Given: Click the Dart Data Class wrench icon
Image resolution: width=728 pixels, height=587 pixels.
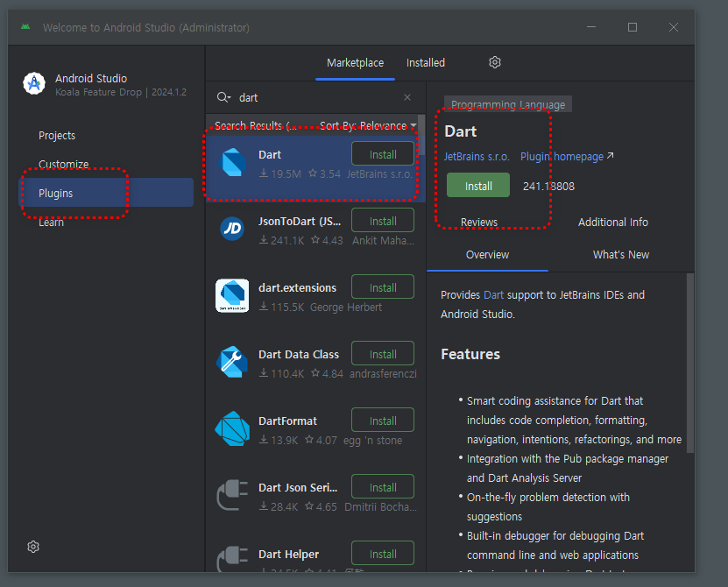Looking at the screenshot, I should point(232,362).
